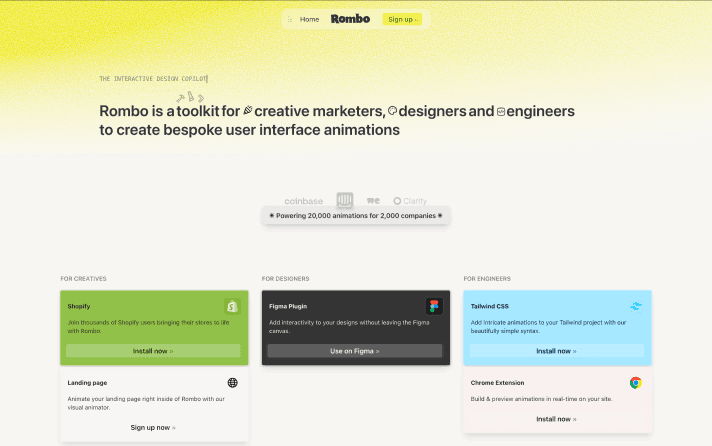
Task: Click the Figma Plugin card title
Action: [x=288, y=307]
